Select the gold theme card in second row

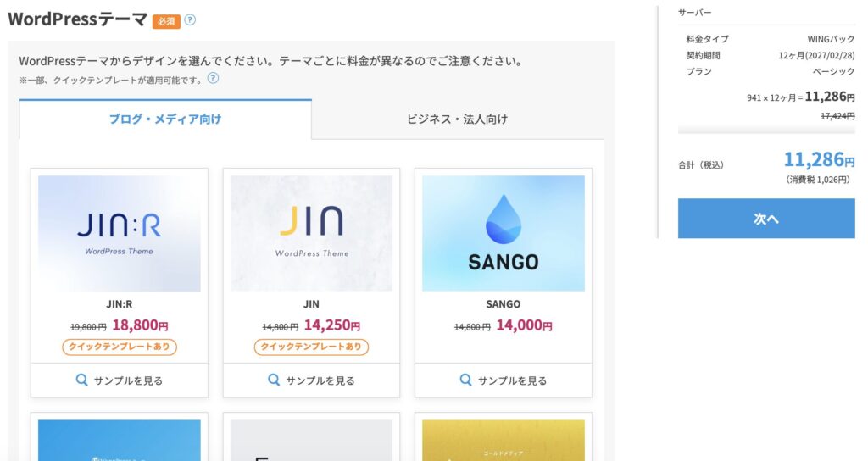coord(504,440)
